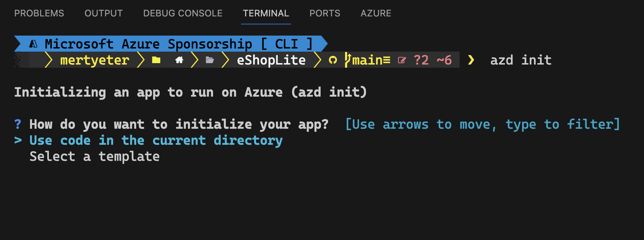This screenshot has width=644, height=240.
Task: Switch to the PROBLEMS tab
Action: tap(39, 13)
